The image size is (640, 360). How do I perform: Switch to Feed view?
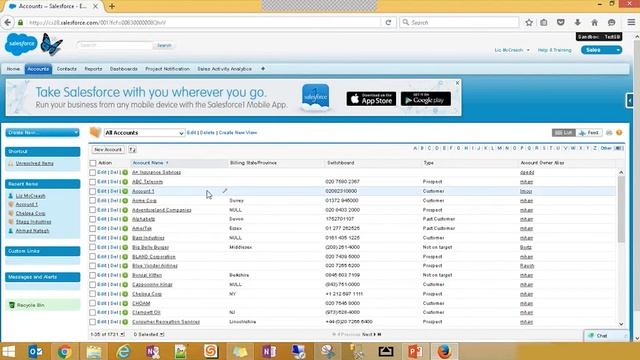pos(589,133)
